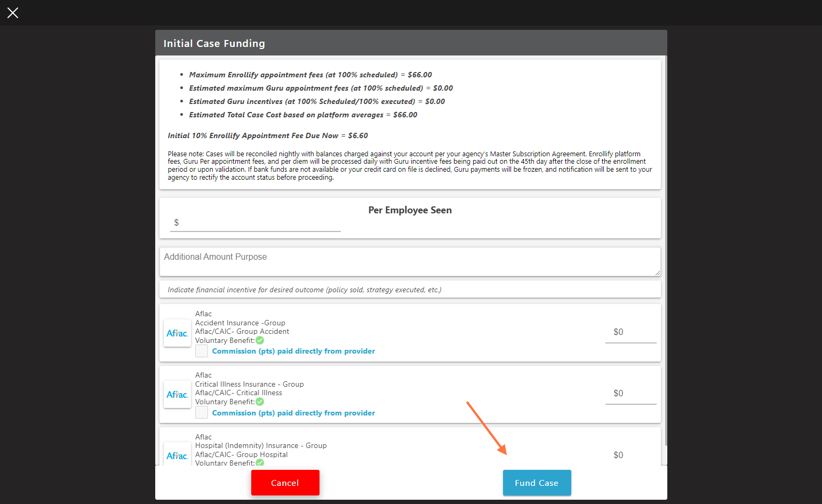Open commission link under Critical Illness
The height and width of the screenshot is (504, 822).
pyautogui.click(x=293, y=413)
